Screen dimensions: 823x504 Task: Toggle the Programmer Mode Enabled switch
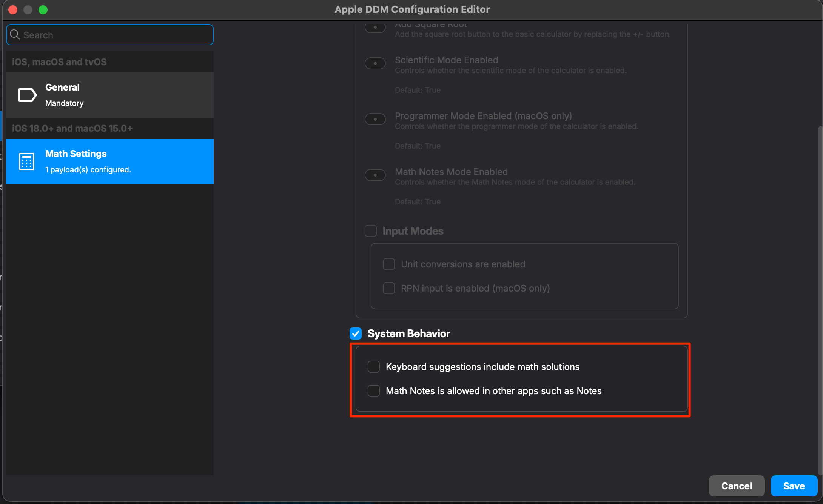pos(375,119)
